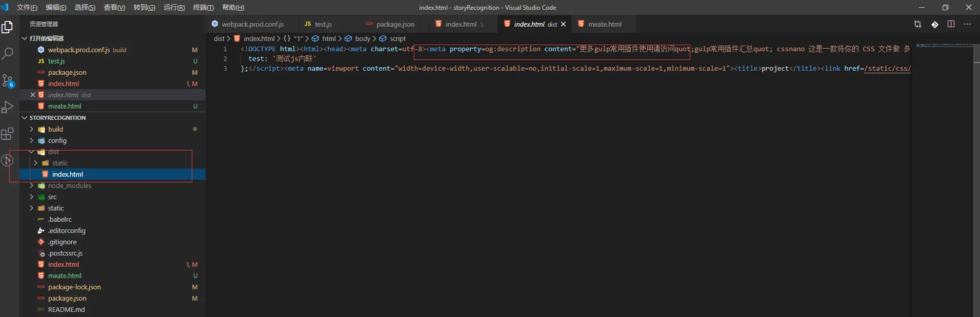Open the circular icon below Extensions
The width and height of the screenshot is (980, 317).
tap(7, 160)
